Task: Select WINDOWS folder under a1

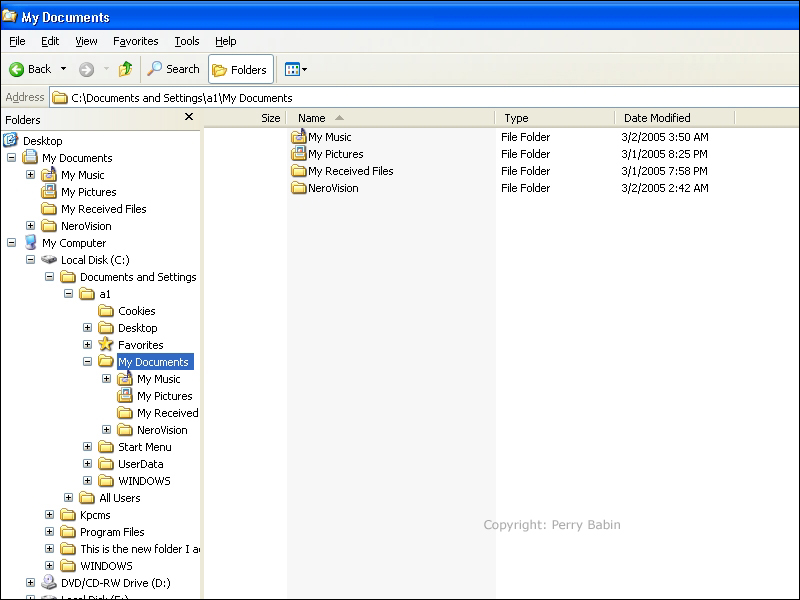Action: pos(144,481)
